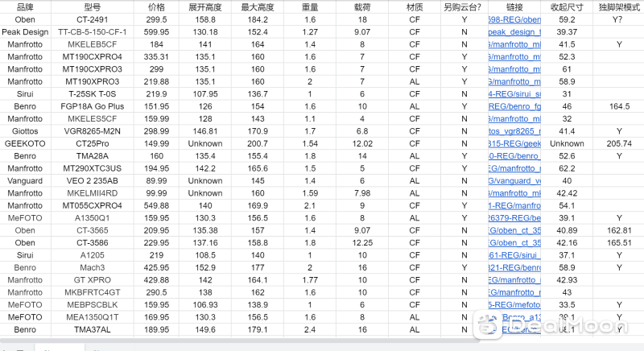Click the TMA28A model cell
The height and width of the screenshot is (351, 644).
93,156
